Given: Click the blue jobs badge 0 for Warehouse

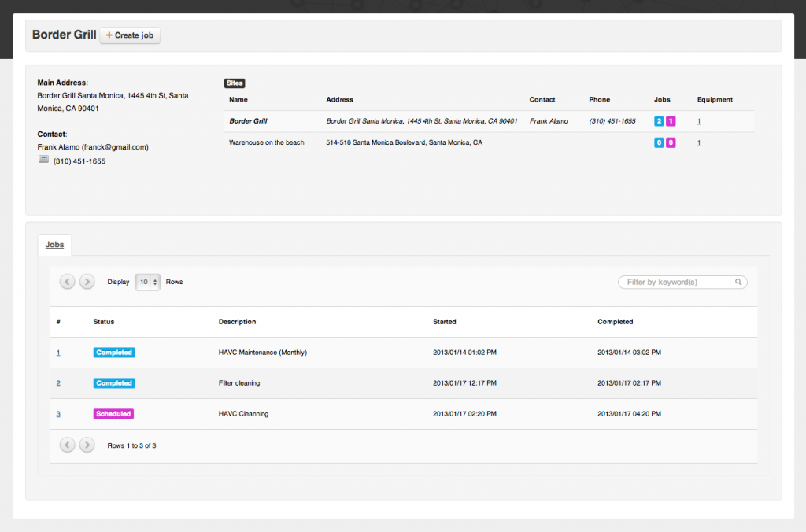Looking at the screenshot, I should (x=659, y=143).
